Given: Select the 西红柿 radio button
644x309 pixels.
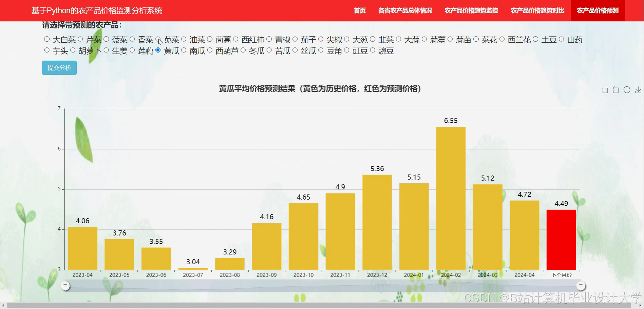Looking at the screenshot, I should (x=236, y=39).
